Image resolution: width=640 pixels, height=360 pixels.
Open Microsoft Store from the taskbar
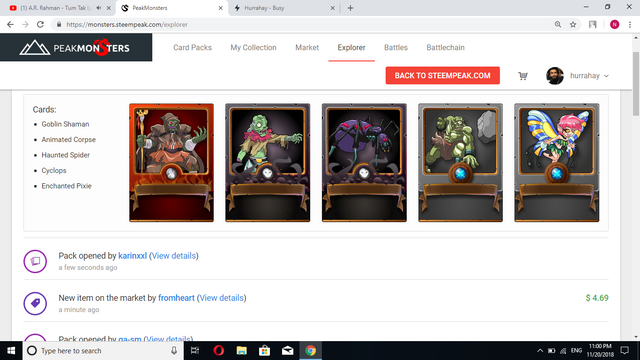click(x=264, y=351)
